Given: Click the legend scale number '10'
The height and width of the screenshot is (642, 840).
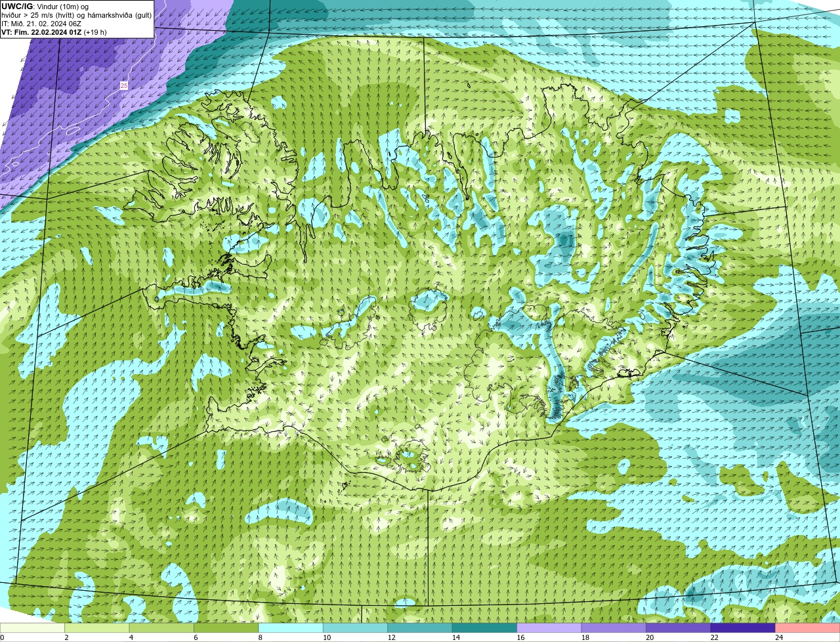Looking at the screenshot, I should click(x=327, y=637).
